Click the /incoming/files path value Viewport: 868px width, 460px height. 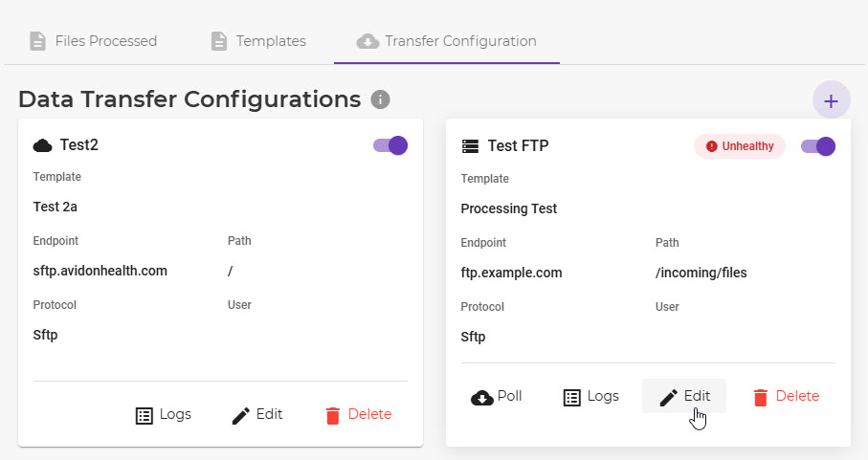(701, 274)
